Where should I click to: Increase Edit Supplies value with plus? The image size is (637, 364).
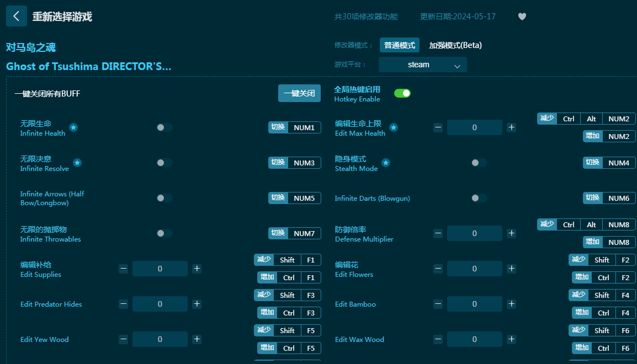(197, 269)
